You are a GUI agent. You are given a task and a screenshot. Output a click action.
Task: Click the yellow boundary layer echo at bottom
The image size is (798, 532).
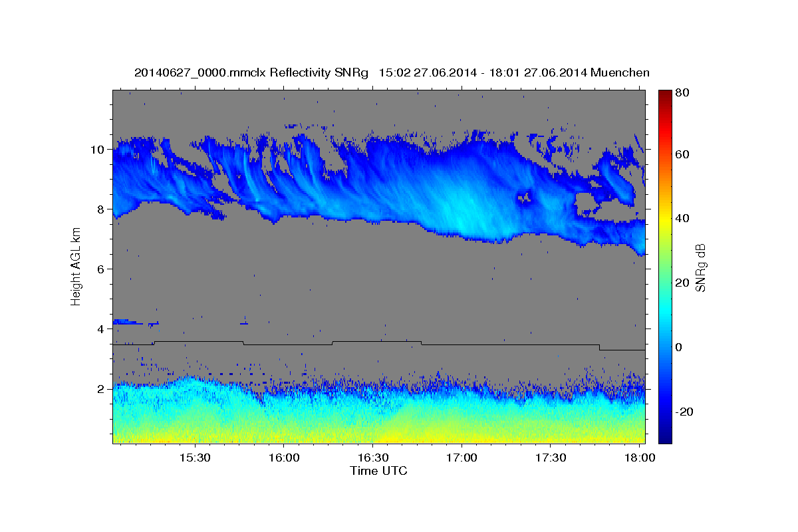click(x=379, y=436)
